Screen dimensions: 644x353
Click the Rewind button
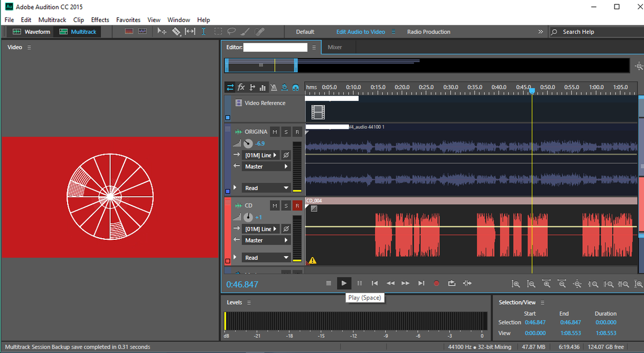(391, 283)
